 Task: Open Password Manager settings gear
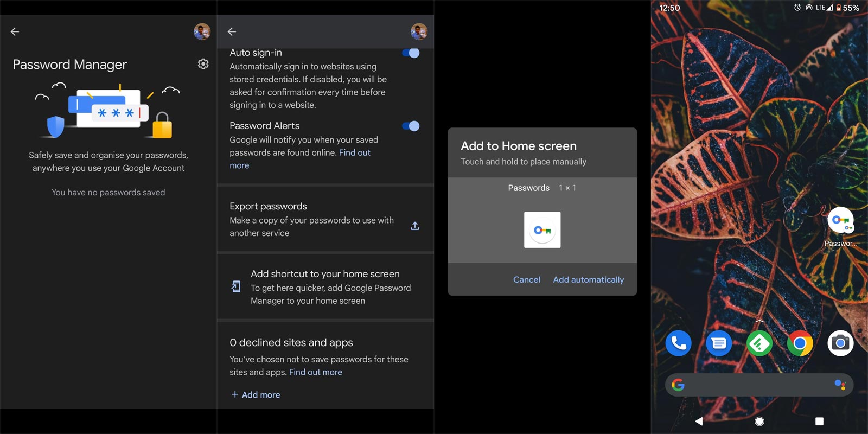click(x=203, y=64)
